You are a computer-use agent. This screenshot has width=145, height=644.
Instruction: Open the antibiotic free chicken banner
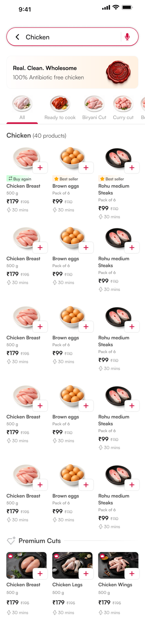coord(72,72)
